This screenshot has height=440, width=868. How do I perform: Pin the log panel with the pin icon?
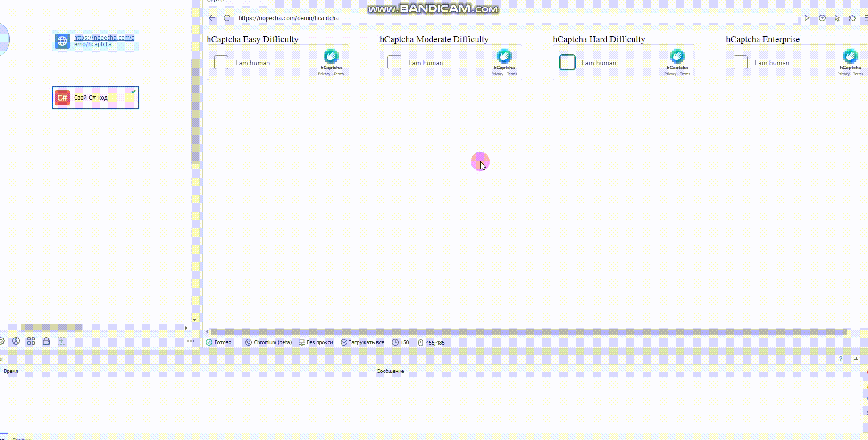click(856, 359)
